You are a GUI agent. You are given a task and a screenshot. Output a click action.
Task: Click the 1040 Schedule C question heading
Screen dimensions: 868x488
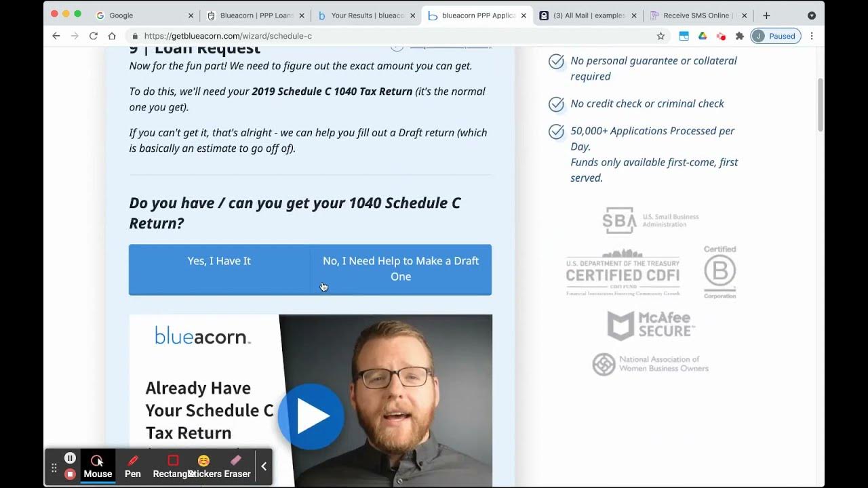[x=295, y=213]
